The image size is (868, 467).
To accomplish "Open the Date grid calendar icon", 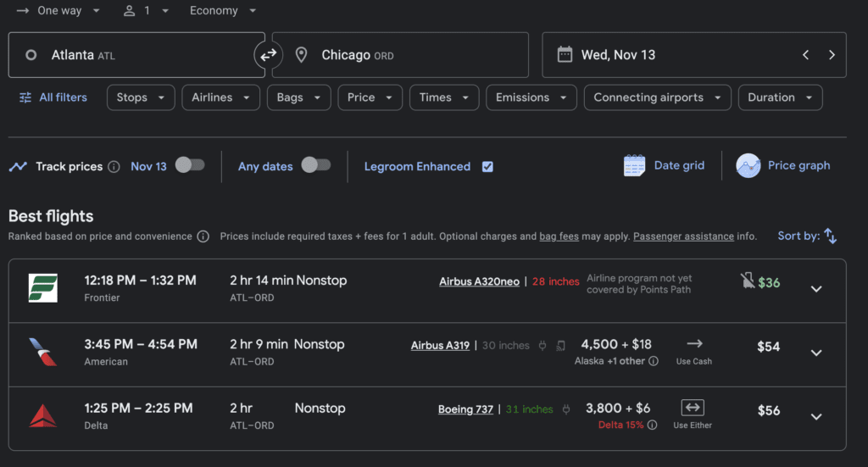I will [x=634, y=165].
